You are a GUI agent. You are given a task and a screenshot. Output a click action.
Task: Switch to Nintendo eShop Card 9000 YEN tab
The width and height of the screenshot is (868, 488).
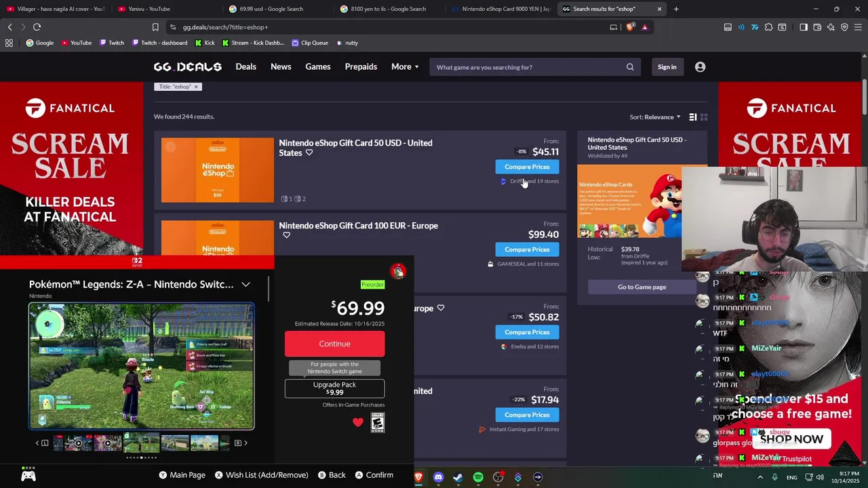(x=500, y=9)
